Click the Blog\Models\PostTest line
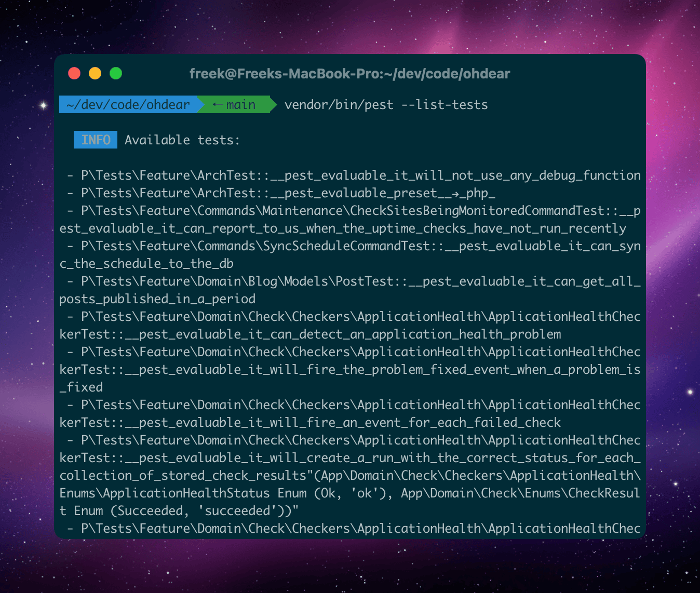 (354, 281)
